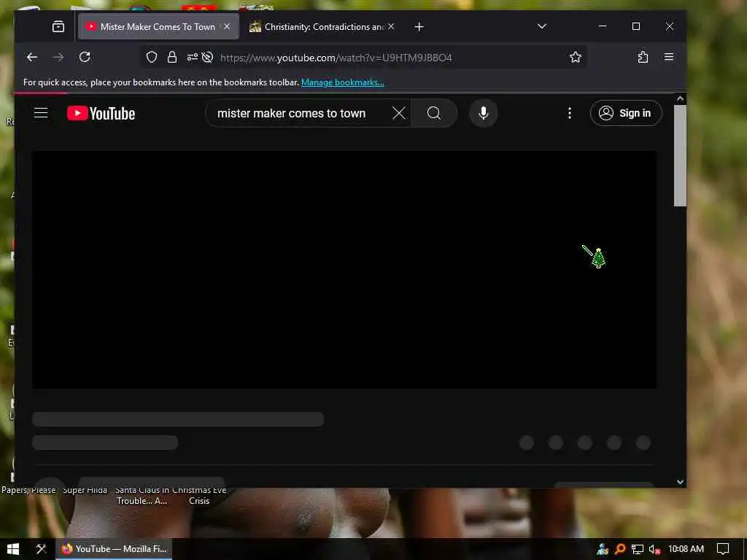This screenshot has height=560, width=747.
Task: Select Christmas Eve Crisis desktop shortcut
Action: pos(199,495)
